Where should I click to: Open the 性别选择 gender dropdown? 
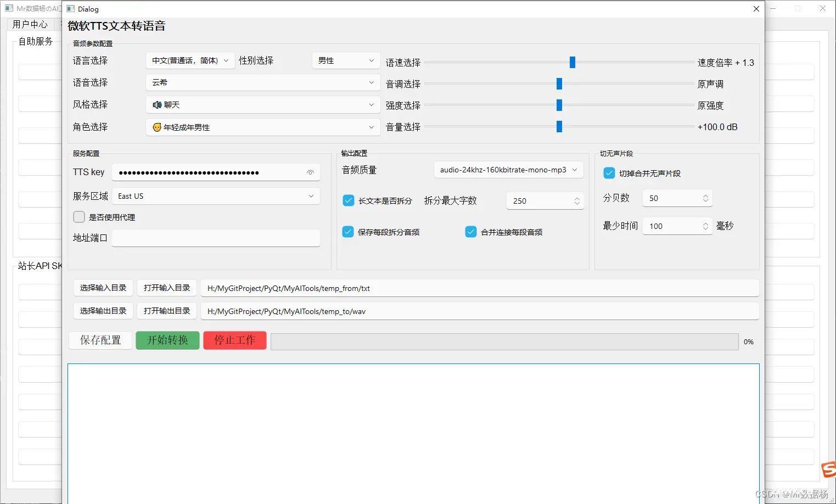tap(346, 60)
